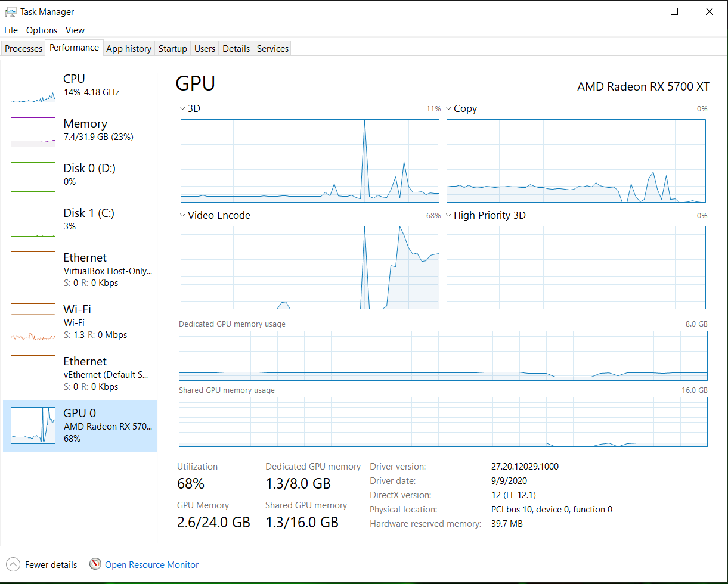Click the Video Encode usage graph
The width and height of the screenshot is (728, 584).
(x=310, y=268)
